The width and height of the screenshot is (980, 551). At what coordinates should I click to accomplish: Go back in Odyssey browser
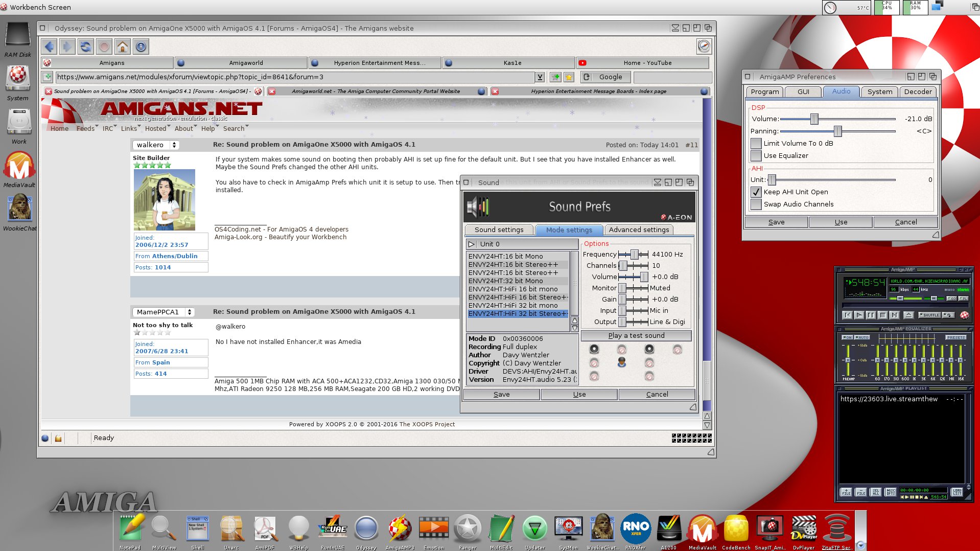[x=49, y=47]
